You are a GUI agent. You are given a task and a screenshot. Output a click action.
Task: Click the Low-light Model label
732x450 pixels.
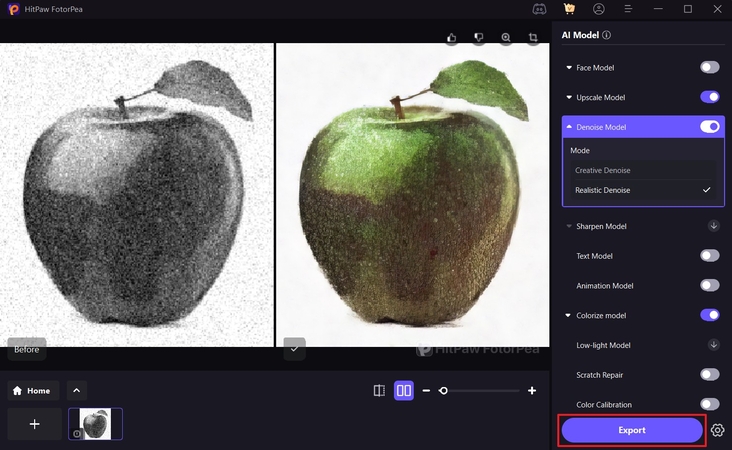603,345
